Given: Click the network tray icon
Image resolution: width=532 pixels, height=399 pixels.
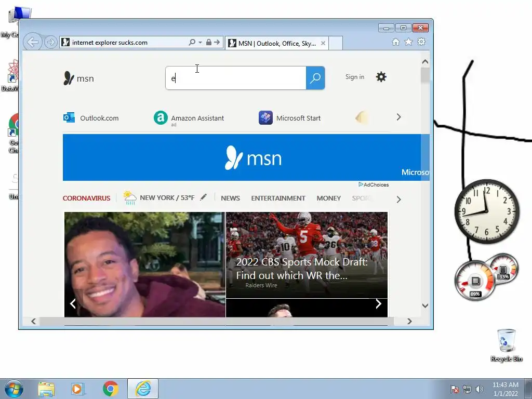Looking at the screenshot, I should [x=467, y=389].
